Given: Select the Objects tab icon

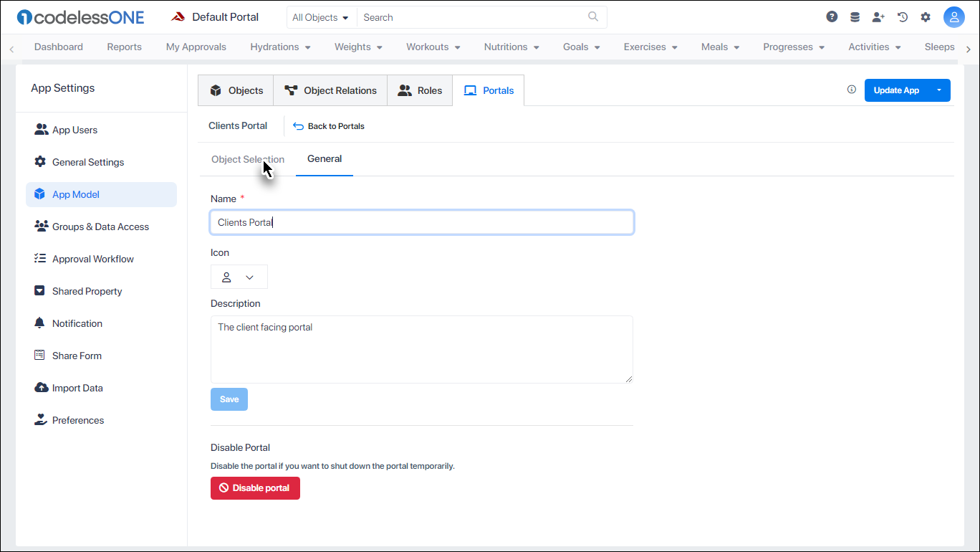Looking at the screenshot, I should click(x=216, y=90).
